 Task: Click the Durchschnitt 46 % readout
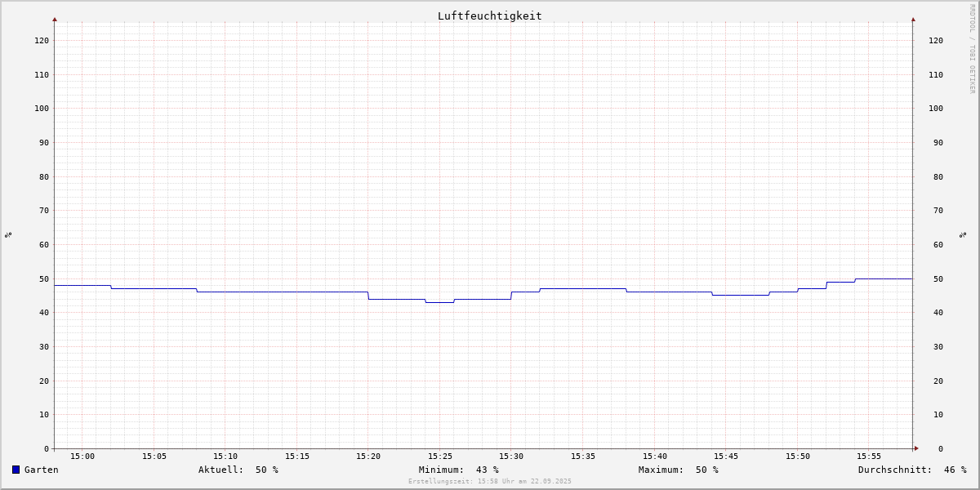912,470
